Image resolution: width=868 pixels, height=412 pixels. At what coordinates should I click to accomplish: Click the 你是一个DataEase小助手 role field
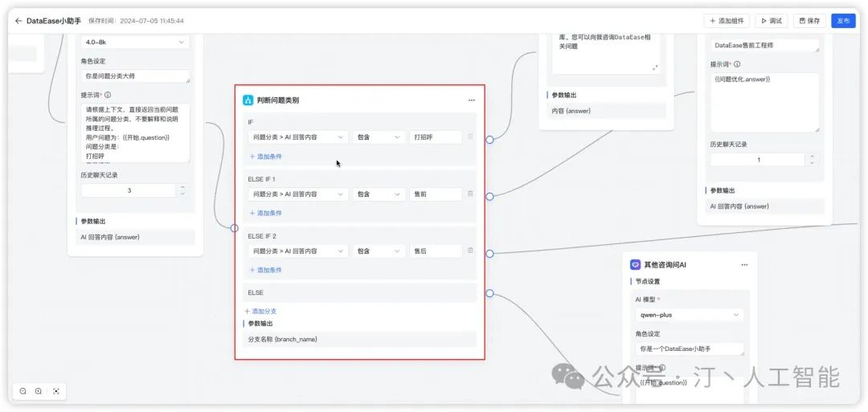coord(690,349)
